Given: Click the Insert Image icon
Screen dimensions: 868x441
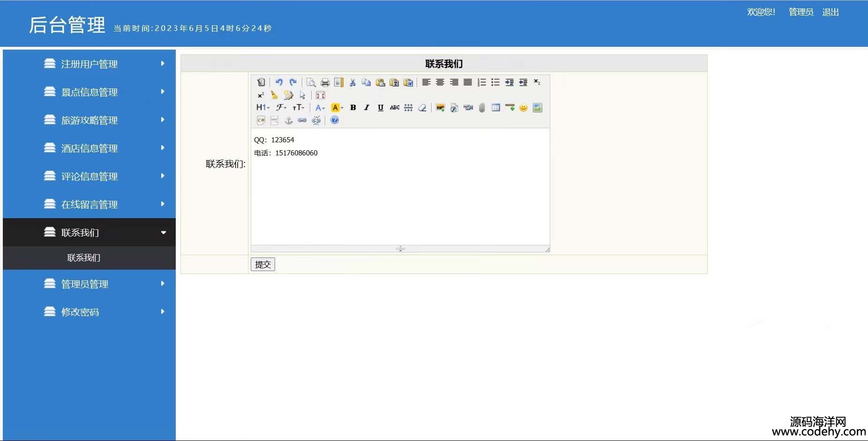Looking at the screenshot, I should click(x=440, y=108).
